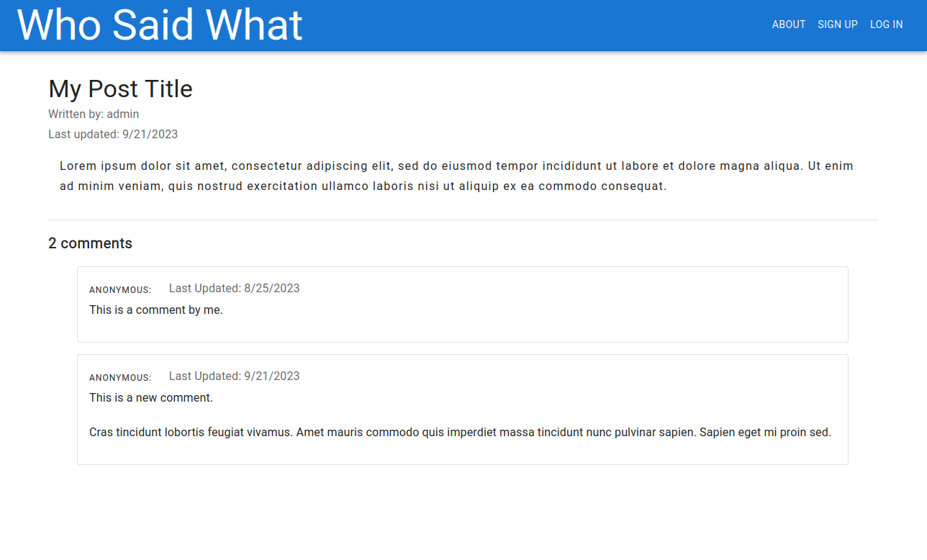Click the blue navigation header bar
Screen dimensions: 927x560
[504, 25]
